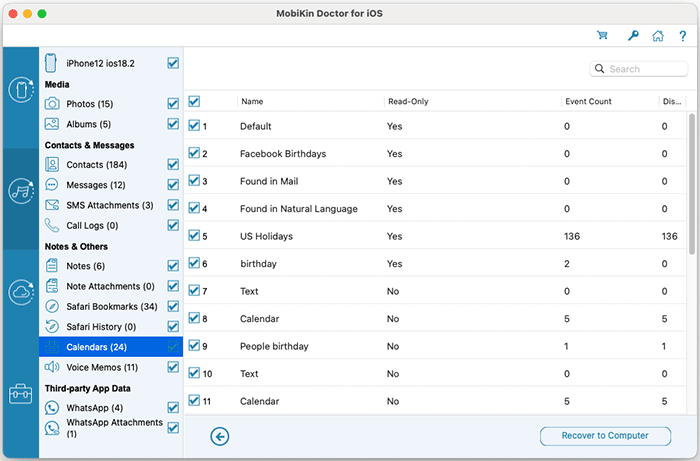Click the calendar list vertical scrollbar
The image size is (700, 461).
(x=692, y=184)
